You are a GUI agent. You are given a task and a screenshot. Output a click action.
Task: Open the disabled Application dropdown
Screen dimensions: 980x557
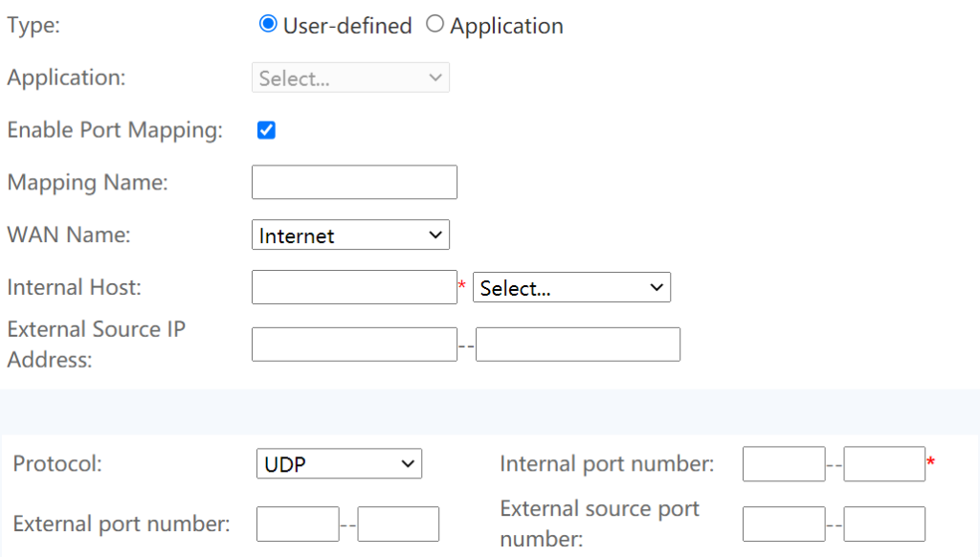coord(350,78)
